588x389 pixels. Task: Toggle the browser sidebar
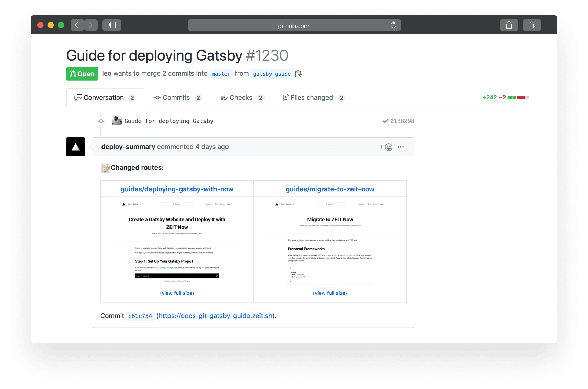click(x=111, y=25)
